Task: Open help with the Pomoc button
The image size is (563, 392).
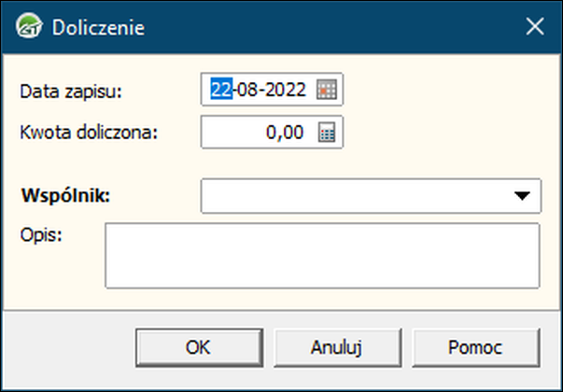Action: 475,347
